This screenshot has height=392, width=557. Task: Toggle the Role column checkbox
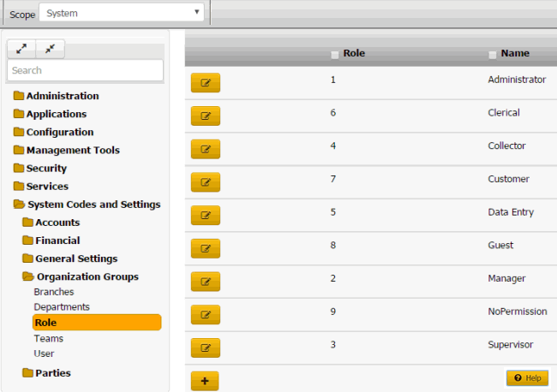(335, 55)
